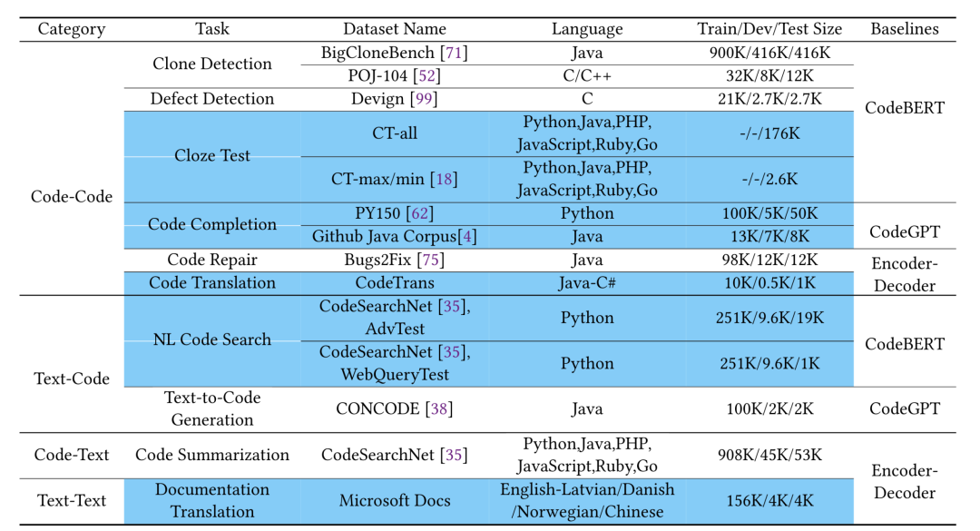Click the 'Code-Text' category cell
Viewport: 980px width, 531px height.
(72, 455)
